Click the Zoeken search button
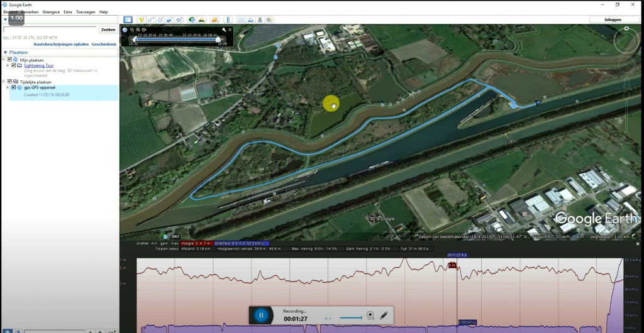 [108, 30]
